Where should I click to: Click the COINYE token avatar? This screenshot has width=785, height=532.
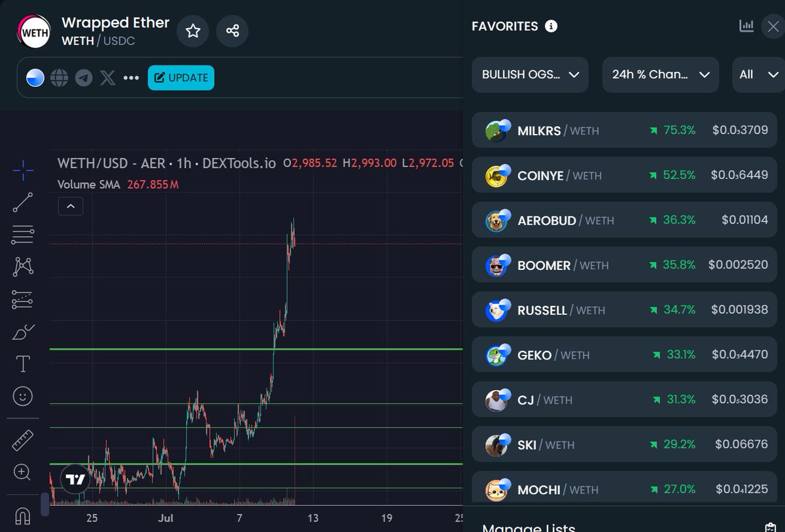[x=497, y=176]
